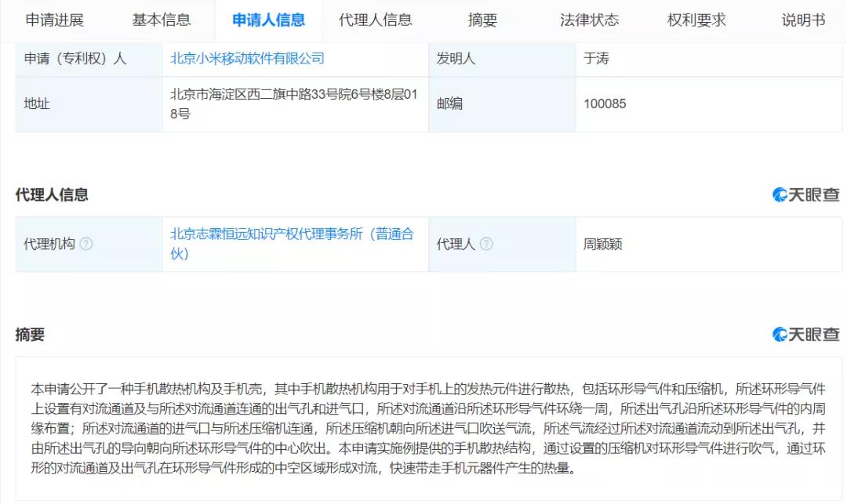Switch to the 法律状态 tab

click(589, 20)
